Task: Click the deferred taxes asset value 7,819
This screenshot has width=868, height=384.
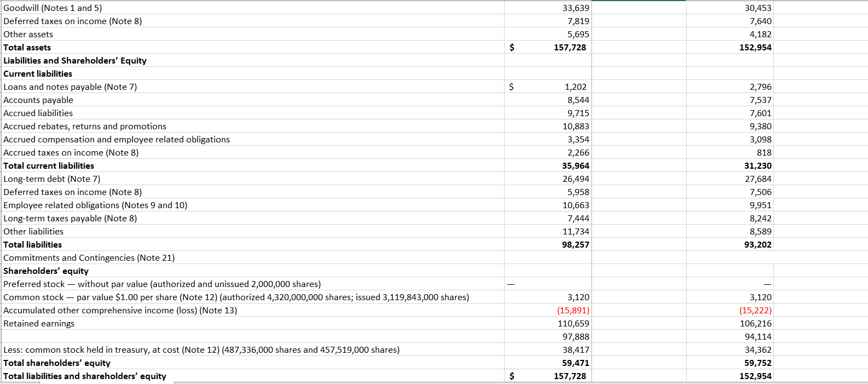Action: (548, 21)
